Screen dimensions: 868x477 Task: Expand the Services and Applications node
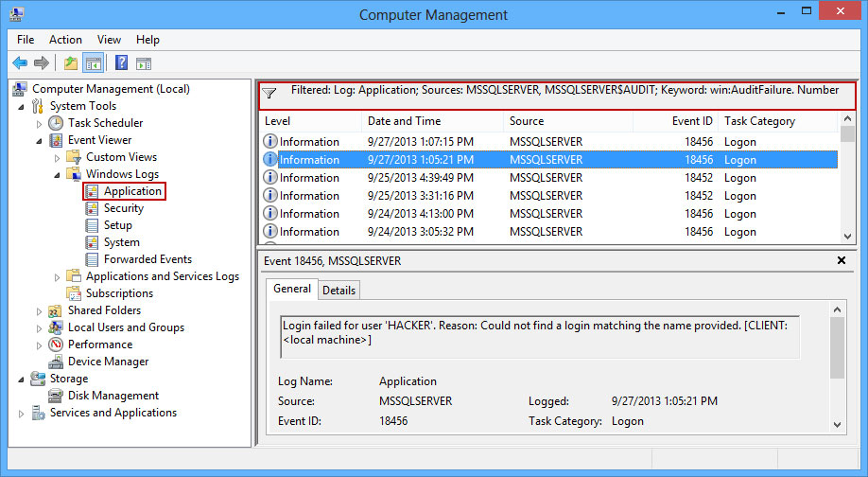coord(21,414)
